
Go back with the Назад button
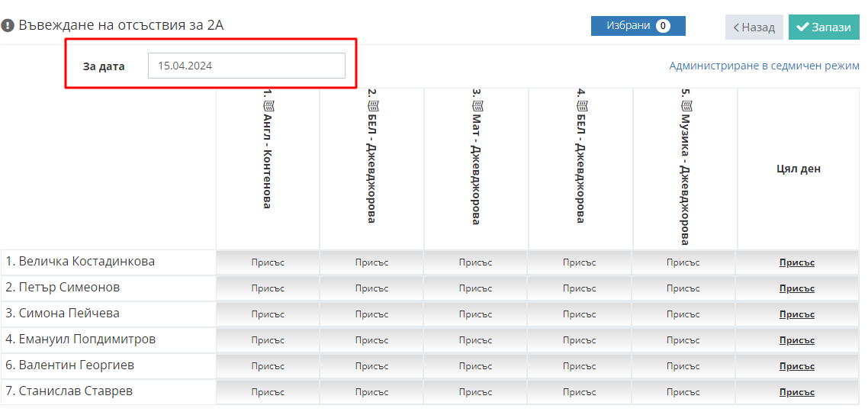754,27
